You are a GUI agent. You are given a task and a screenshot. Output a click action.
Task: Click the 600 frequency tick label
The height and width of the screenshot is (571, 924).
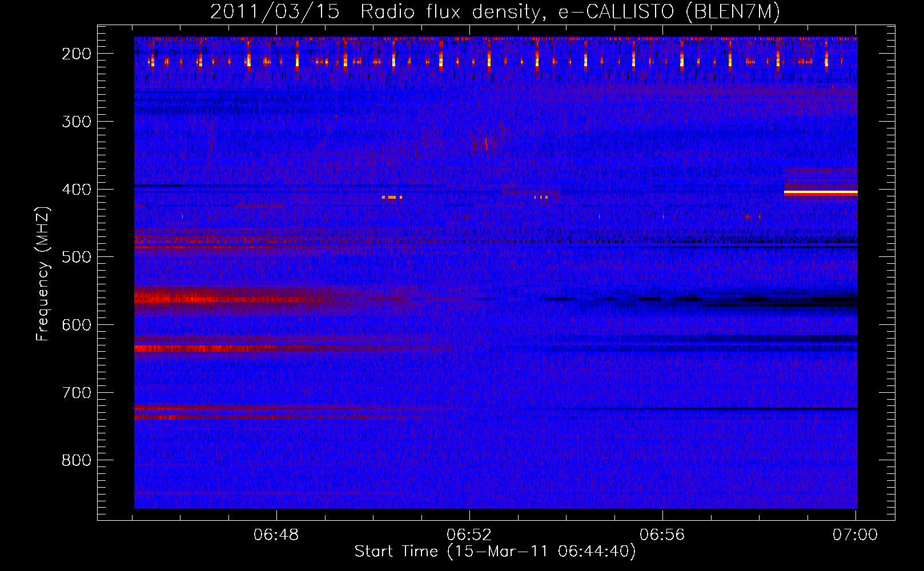point(77,325)
